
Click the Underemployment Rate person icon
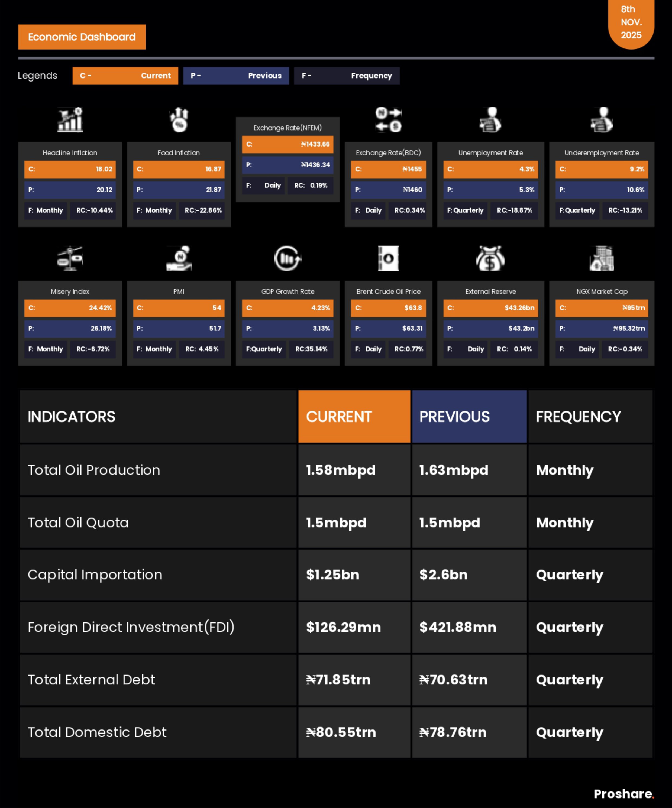[602, 120]
